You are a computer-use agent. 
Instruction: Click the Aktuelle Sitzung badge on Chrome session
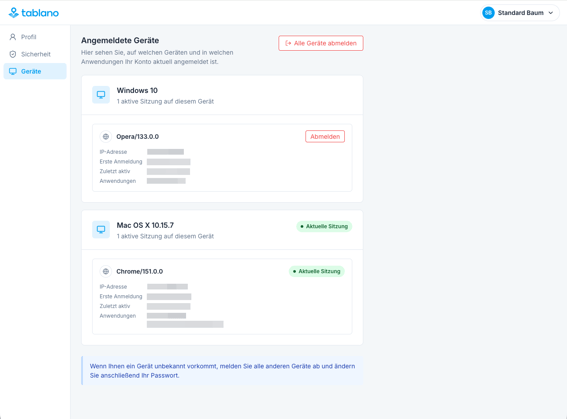pyautogui.click(x=317, y=272)
